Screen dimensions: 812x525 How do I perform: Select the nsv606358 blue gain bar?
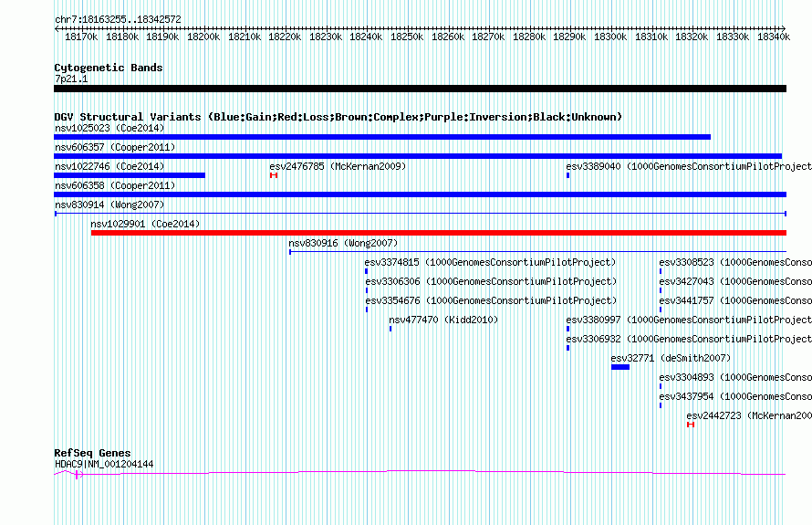point(420,194)
